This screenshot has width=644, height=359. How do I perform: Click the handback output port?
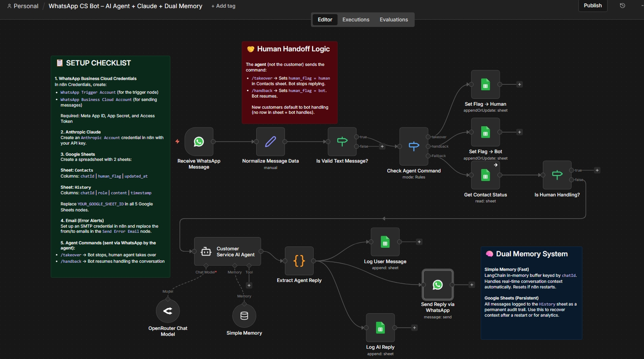pos(428,146)
